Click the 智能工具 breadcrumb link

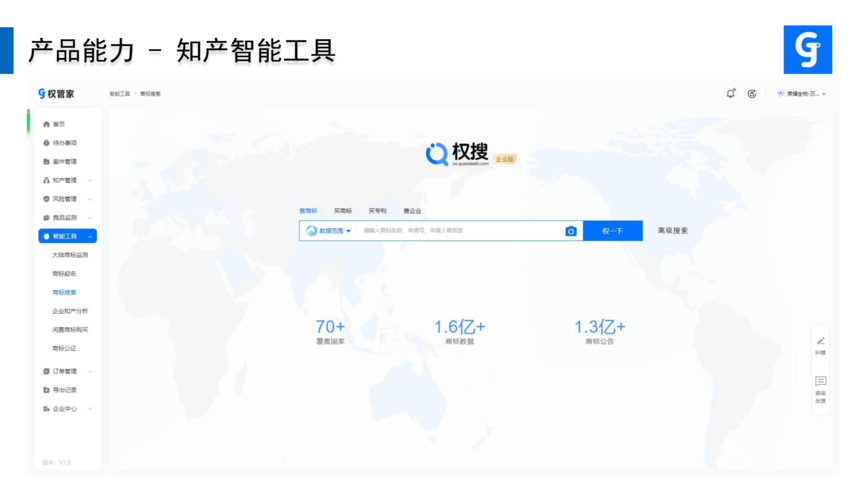click(120, 94)
